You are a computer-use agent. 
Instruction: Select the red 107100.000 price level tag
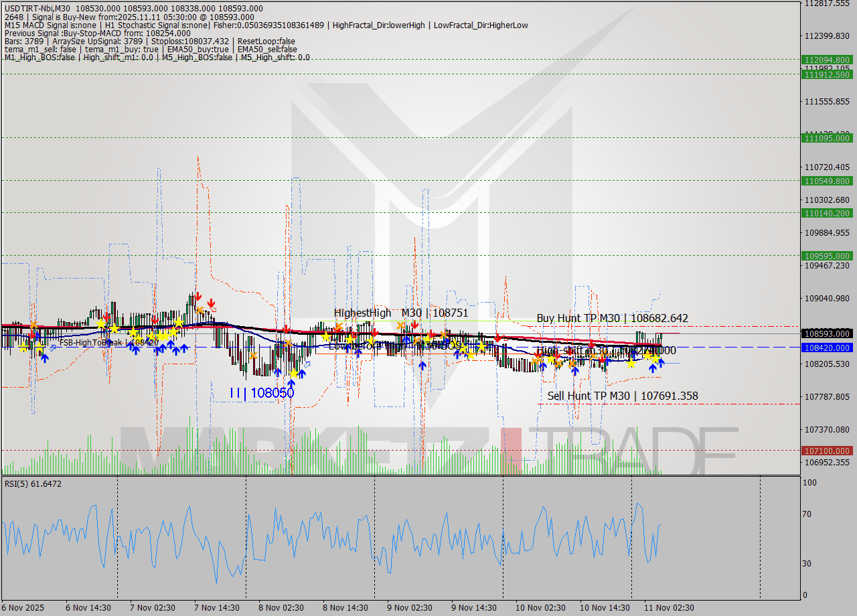(x=828, y=451)
